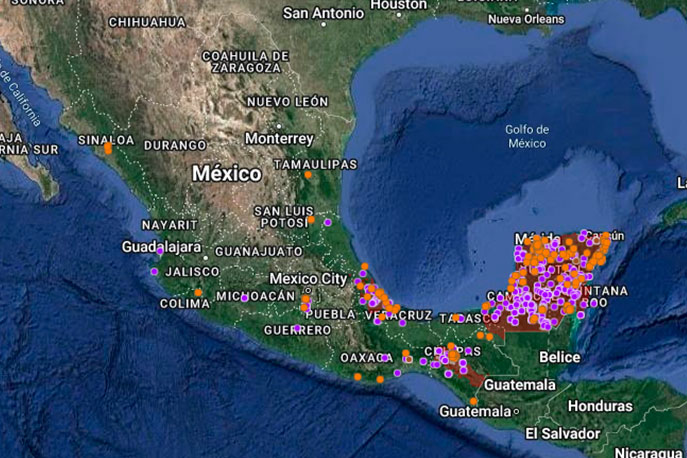Click the 'PUEBLA' state label
Image resolution: width=687 pixels, height=458 pixels.
(x=331, y=314)
